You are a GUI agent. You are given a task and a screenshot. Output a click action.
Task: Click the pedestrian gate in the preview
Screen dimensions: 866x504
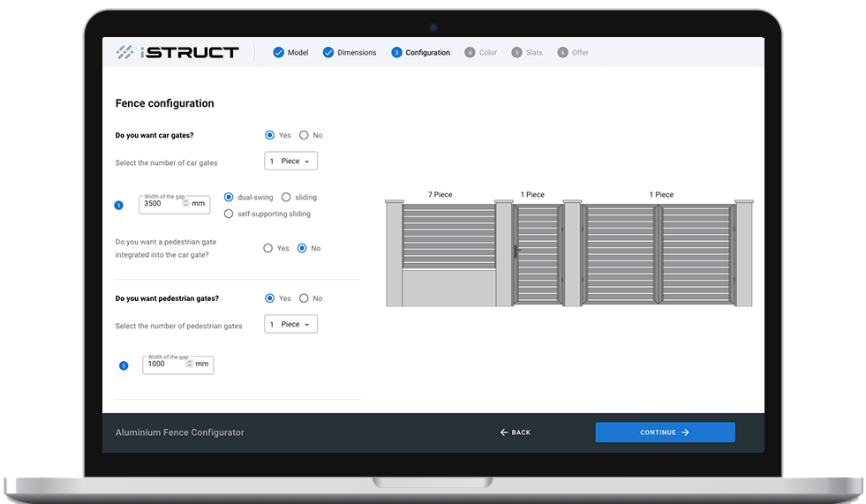tap(538, 254)
